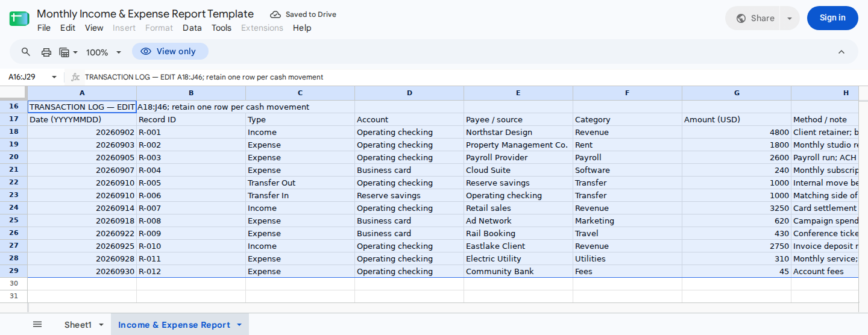
Task: Click the Cloud Suite cell
Action: [518, 170]
